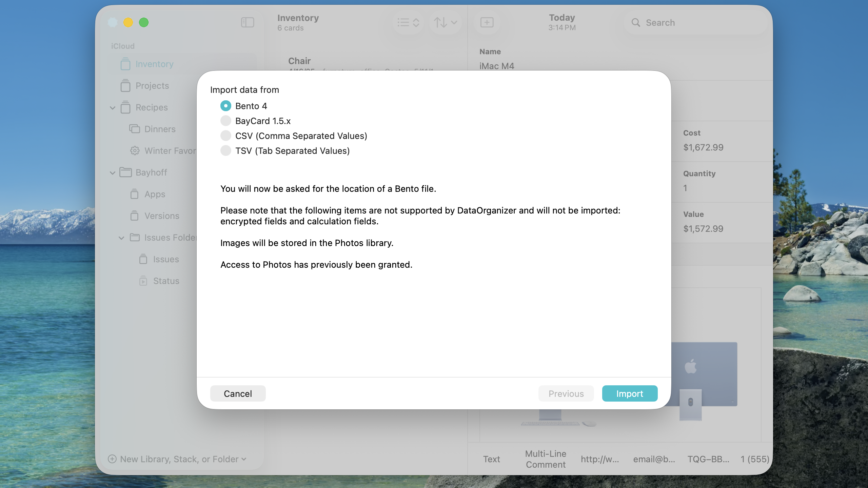Collapse the Bayhoff folder
This screenshot has height=488, width=868.
112,172
